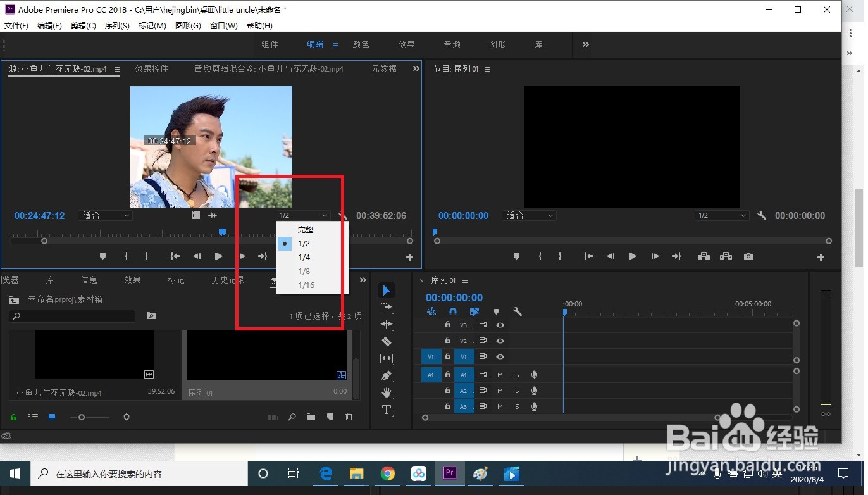Mute audio track A1
Viewport: 868px width, 495px height.
[500, 375]
